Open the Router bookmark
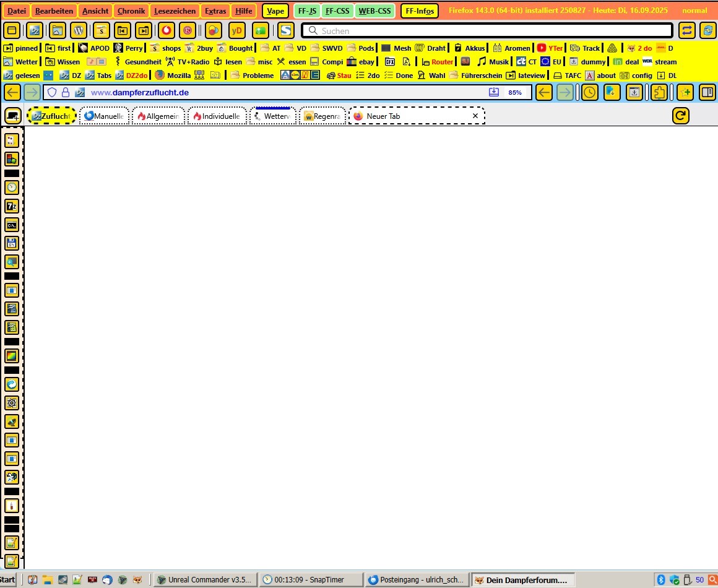Screen dimensions: 718x588 click(x=438, y=62)
